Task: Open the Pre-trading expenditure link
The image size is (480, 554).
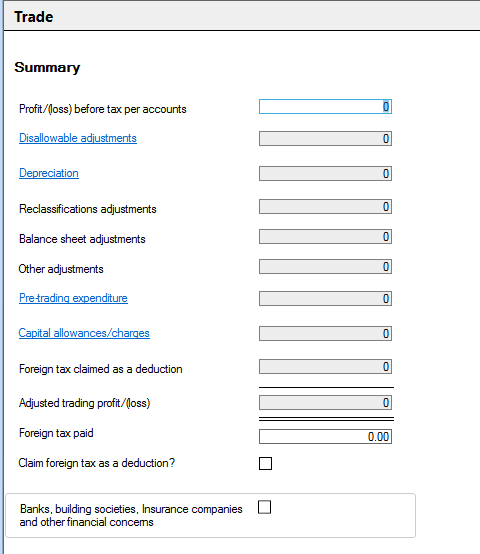Action: (x=73, y=298)
